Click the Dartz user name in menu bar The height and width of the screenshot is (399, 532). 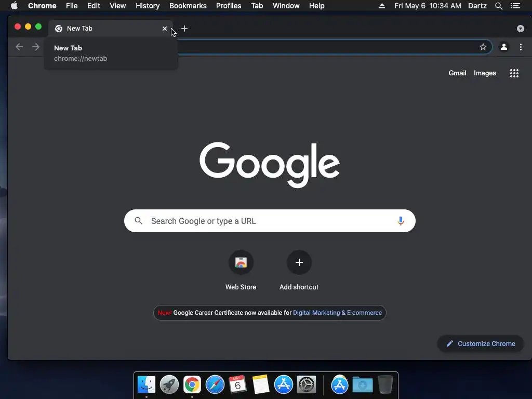point(477,6)
